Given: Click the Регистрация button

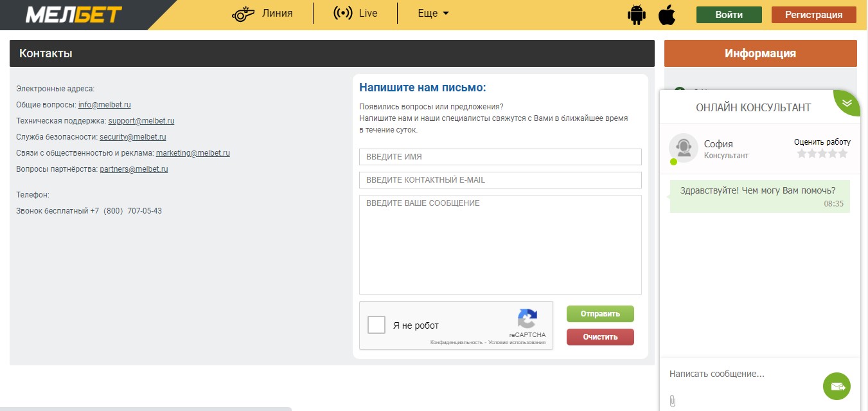Looking at the screenshot, I should tap(814, 15).
